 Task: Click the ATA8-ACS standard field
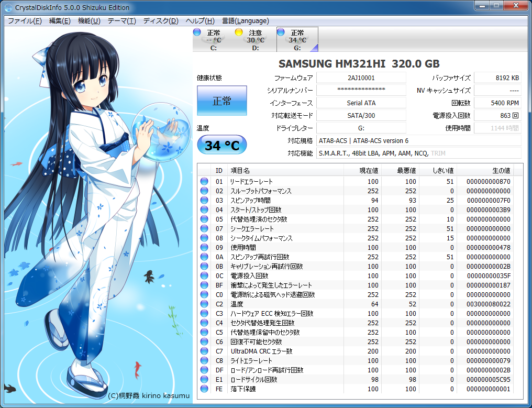pos(419,140)
